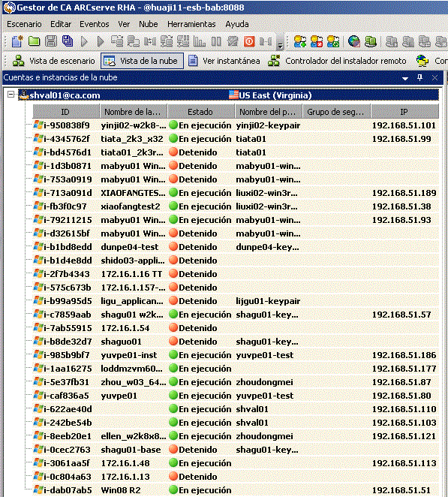The width and height of the screenshot is (448, 497).
Task: Open the Editar menu
Action: (61, 24)
